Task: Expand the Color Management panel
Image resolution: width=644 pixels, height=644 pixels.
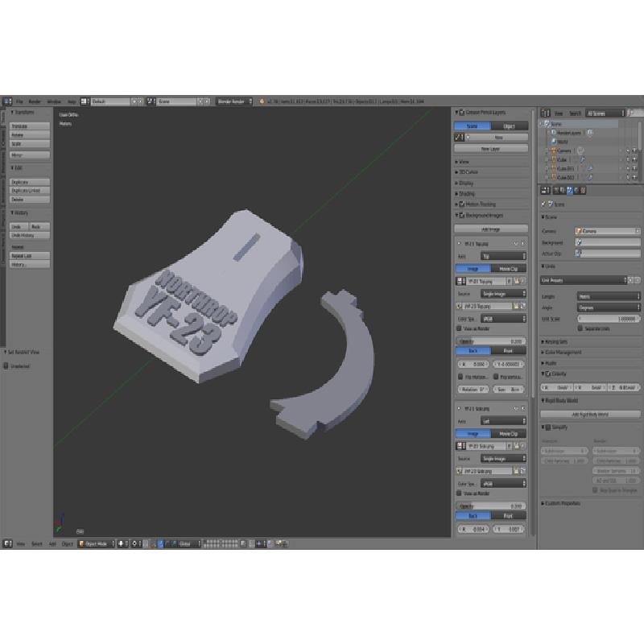Action: click(561, 353)
